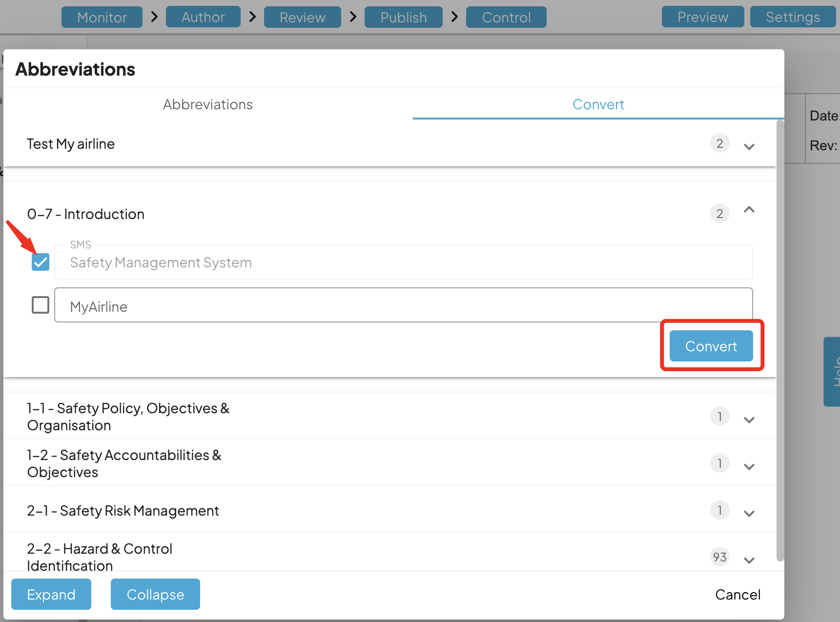Click the dialog's vertical scrollbar
Screen dimensions: 840x622
[780, 341]
